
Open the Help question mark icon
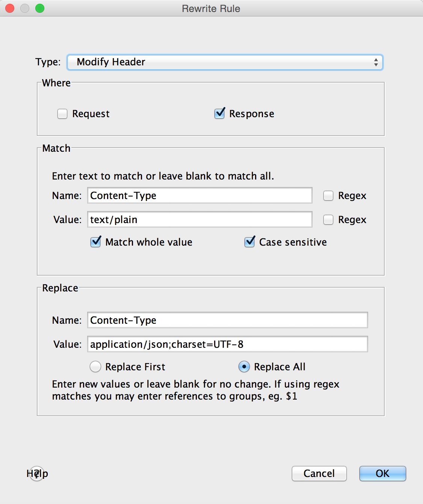(x=37, y=474)
